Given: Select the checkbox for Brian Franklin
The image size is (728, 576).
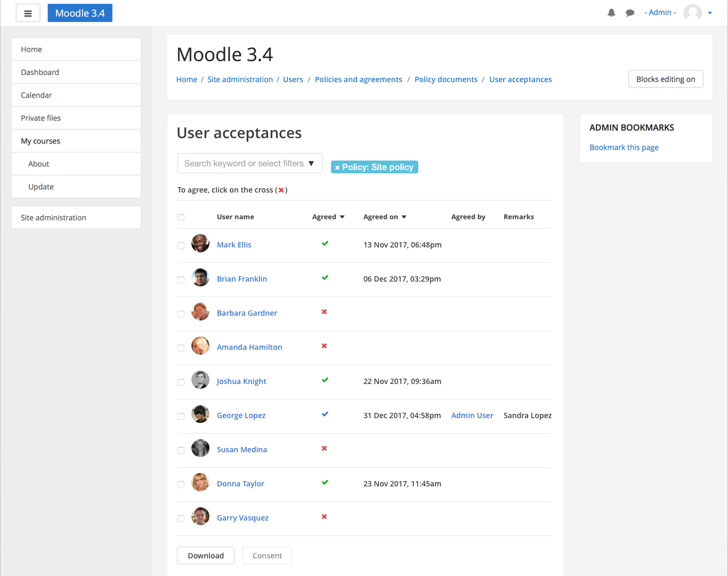Looking at the screenshot, I should click(181, 280).
